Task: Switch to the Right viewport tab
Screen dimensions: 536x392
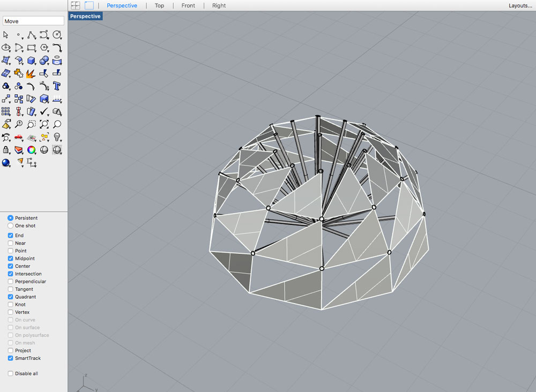Action: pyautogui.click(x=219, y=5)
